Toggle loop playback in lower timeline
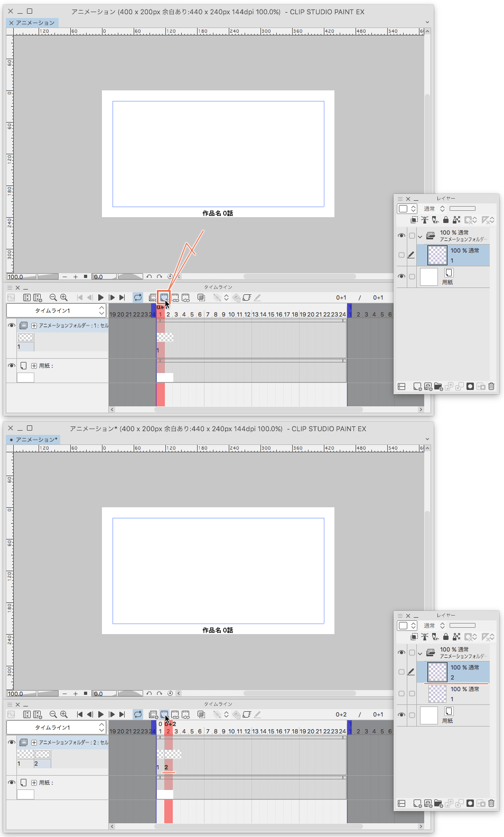 138,714
